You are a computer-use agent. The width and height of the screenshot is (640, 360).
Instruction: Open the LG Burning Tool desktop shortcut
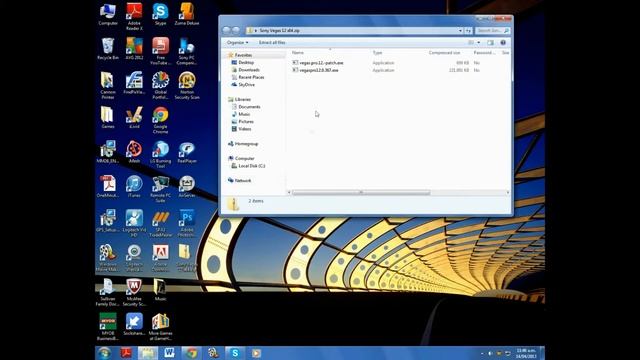click(x=160, y=154)
